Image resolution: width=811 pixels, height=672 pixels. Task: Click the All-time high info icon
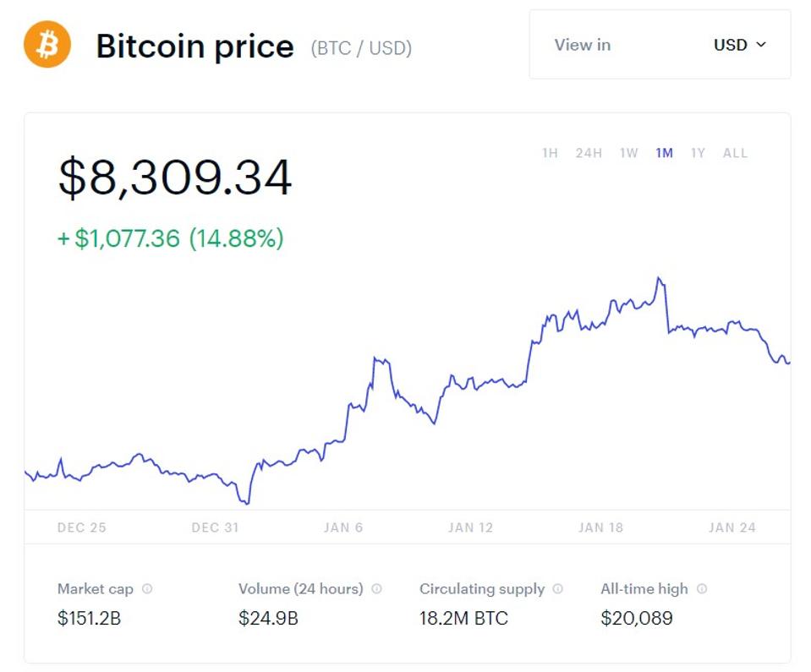702,589
